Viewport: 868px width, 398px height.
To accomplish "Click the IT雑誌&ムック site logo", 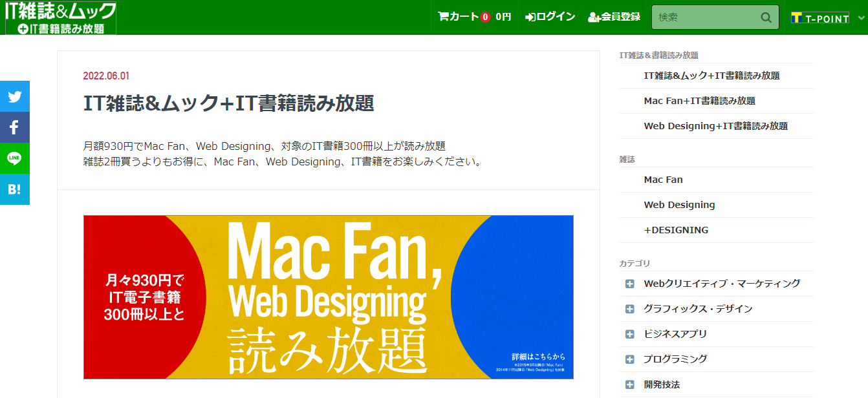I will (x=60, y=18).
